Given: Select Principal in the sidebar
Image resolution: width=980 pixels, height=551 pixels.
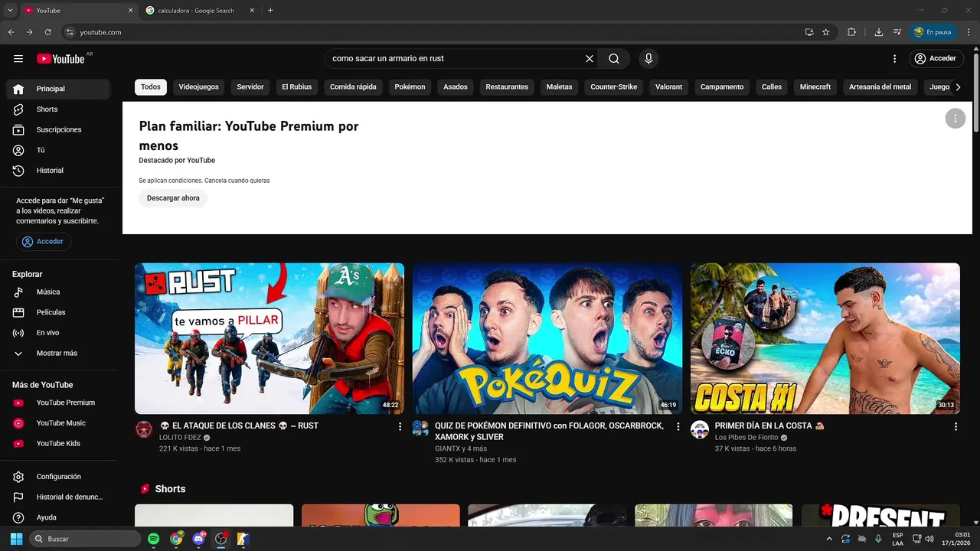Looking at the screenshot, I should (59, 89).
